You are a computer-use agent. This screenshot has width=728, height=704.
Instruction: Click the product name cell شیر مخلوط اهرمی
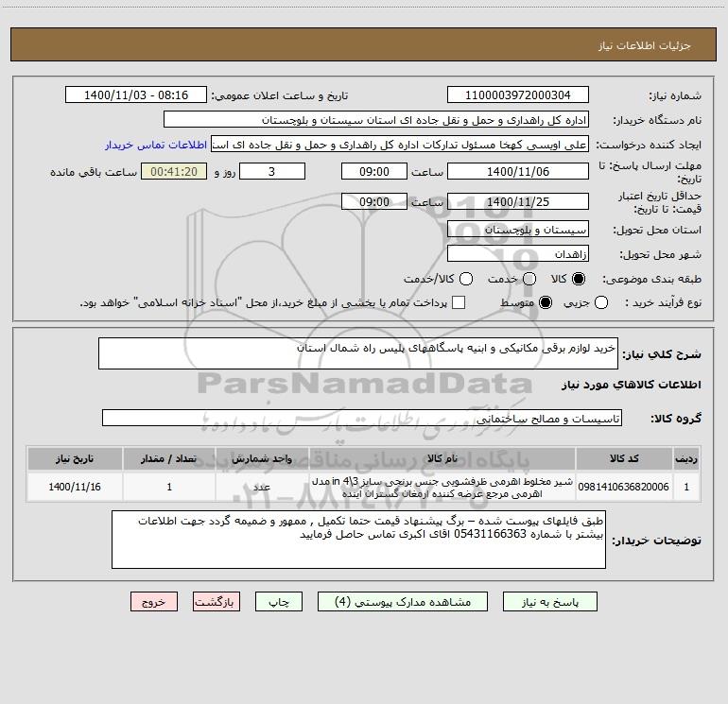442,487
